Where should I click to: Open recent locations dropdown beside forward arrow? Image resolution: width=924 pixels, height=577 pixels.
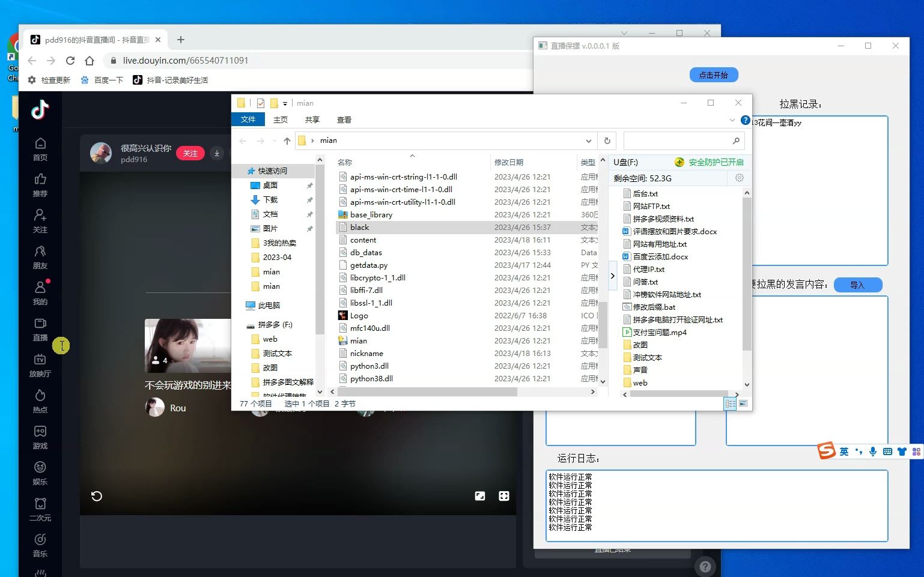[275, 140]
